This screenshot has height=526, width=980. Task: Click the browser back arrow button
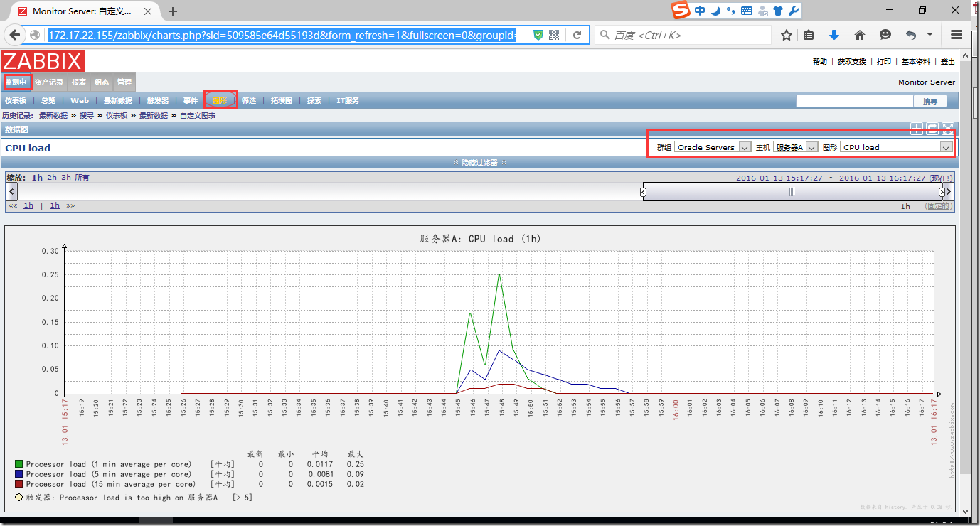(14, 35)
